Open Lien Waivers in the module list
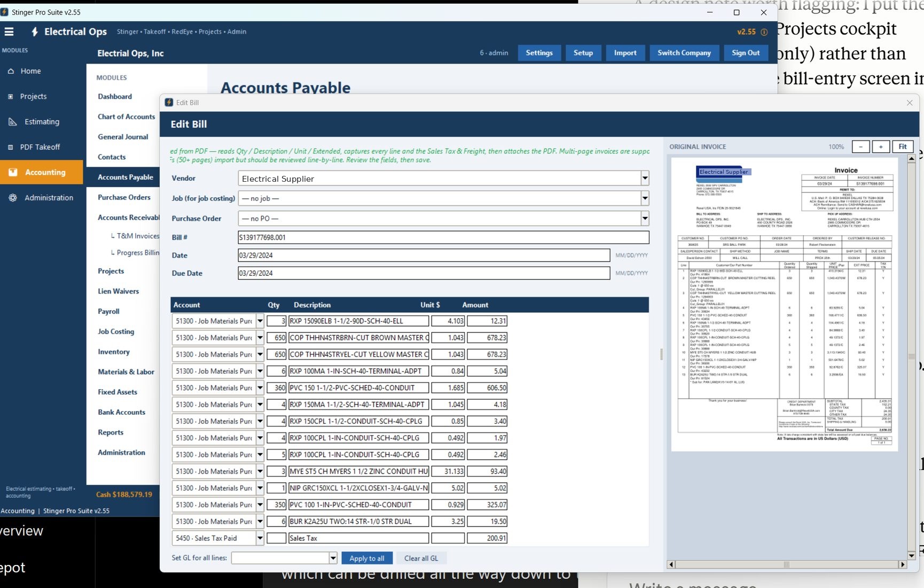The image size is (924, 588). (x=118, y=291)
